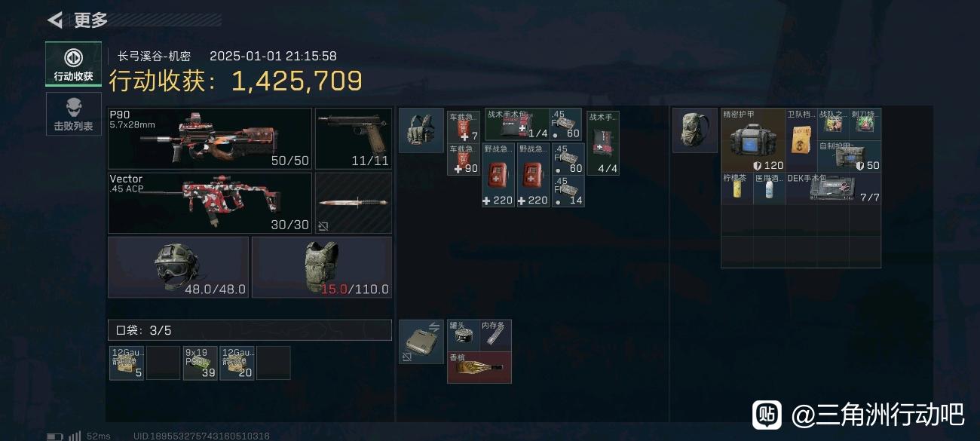Select the P90 weapon slot
Screen dimensions: 980x441
click(210, 138)
